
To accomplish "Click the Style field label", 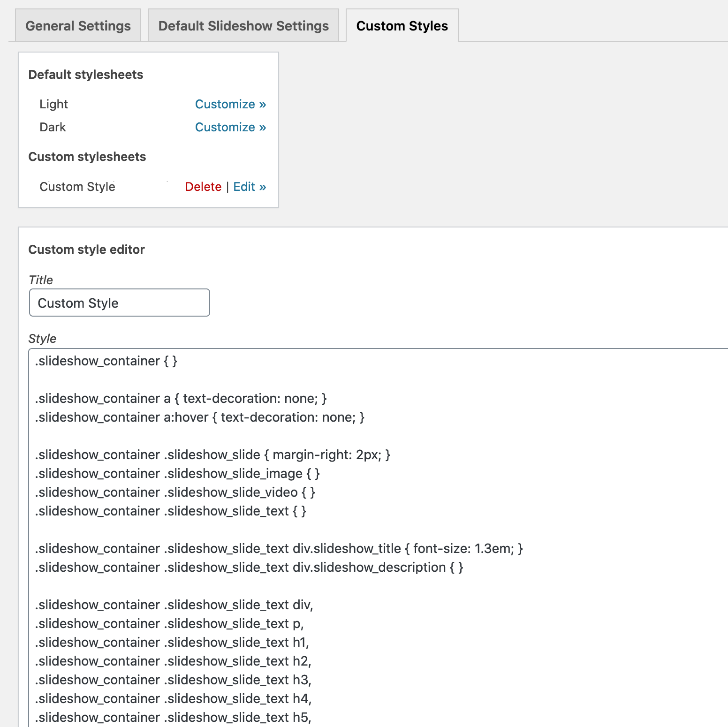I will (x=42, y=339).
